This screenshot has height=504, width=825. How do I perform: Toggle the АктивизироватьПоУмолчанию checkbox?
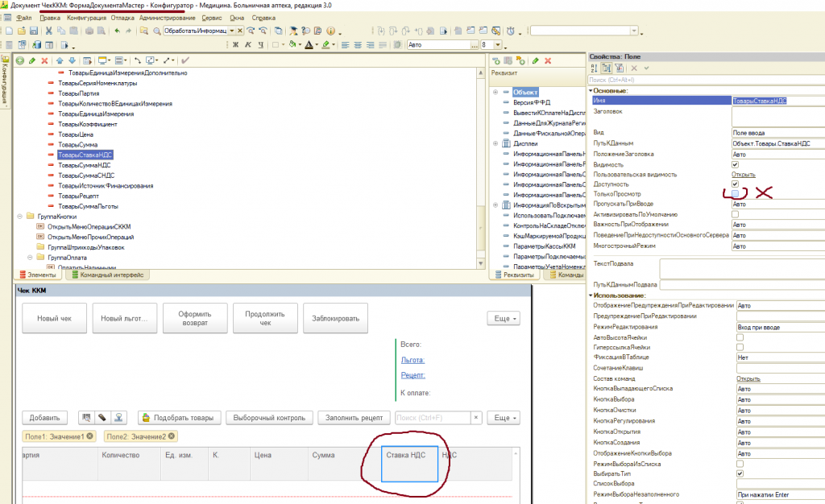click(x=735, y=214)
